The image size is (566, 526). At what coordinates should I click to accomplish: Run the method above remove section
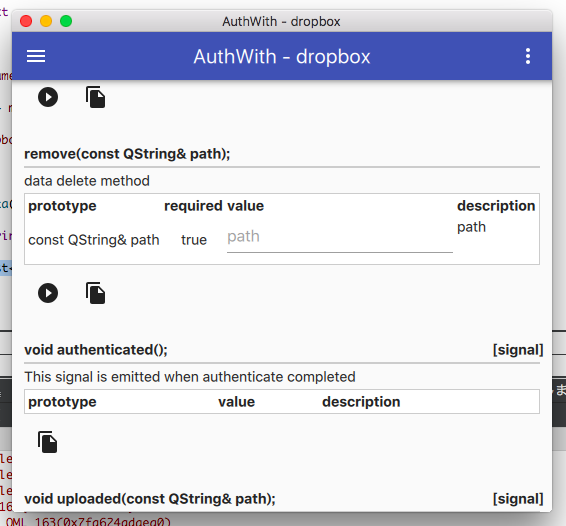point(48,97)
